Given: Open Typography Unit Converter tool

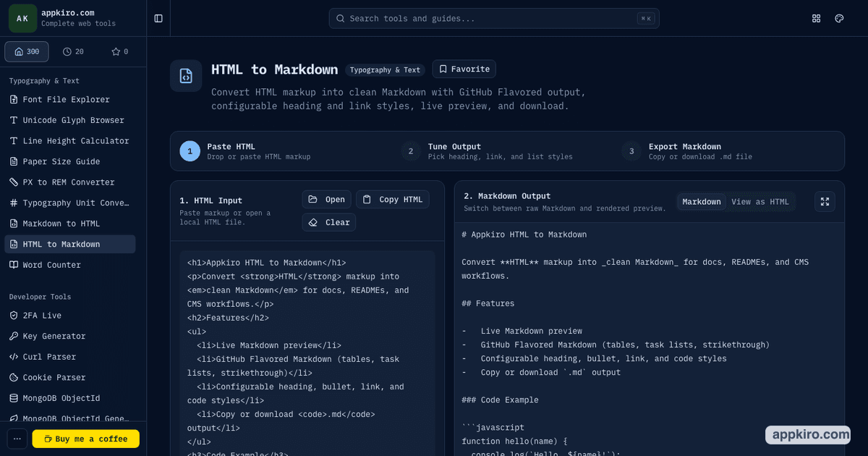Looking at the screenshot, I should (x=69, y=203).
